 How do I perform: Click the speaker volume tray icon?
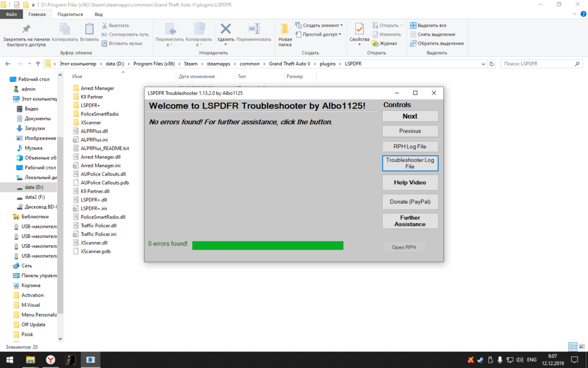click(519, 360)
